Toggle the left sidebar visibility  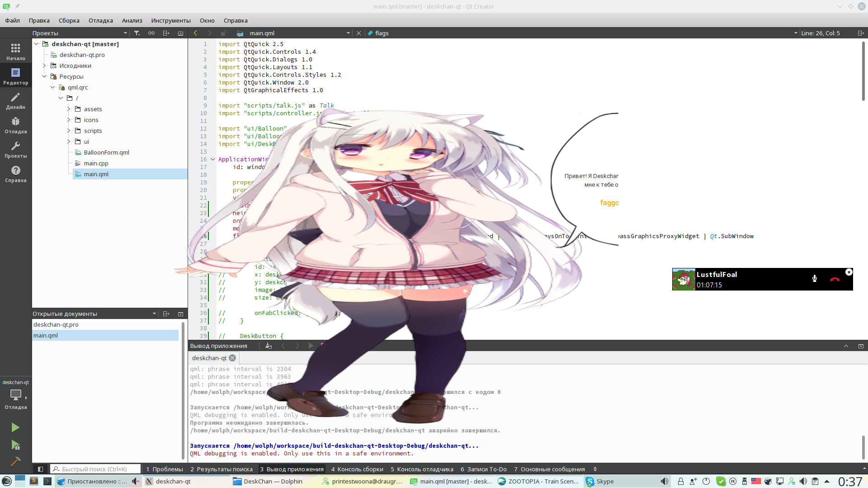40,469
